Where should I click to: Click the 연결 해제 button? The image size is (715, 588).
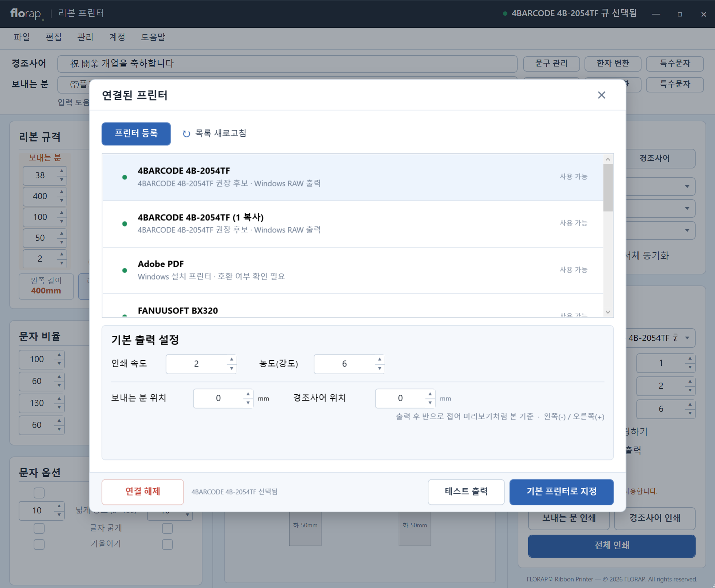[x=143, y=492]
